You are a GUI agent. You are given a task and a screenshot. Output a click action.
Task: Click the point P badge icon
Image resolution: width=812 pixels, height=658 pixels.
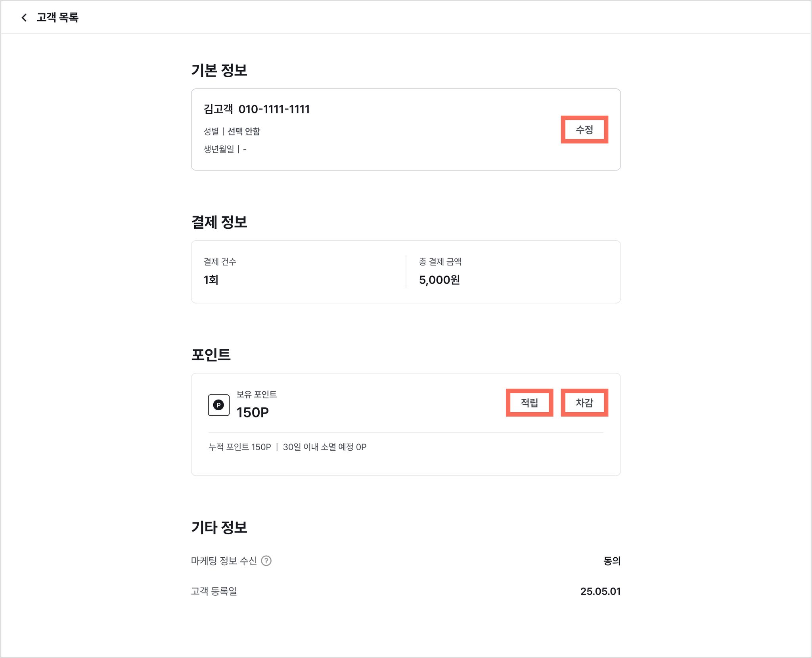[219, 405]
